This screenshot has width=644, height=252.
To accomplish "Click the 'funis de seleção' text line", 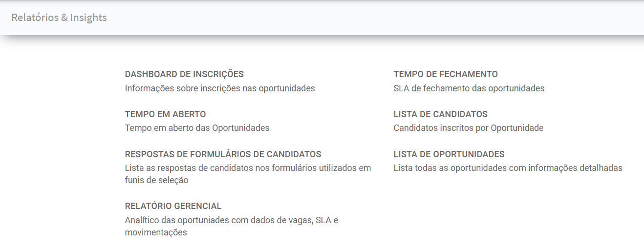I will (157, 180).
